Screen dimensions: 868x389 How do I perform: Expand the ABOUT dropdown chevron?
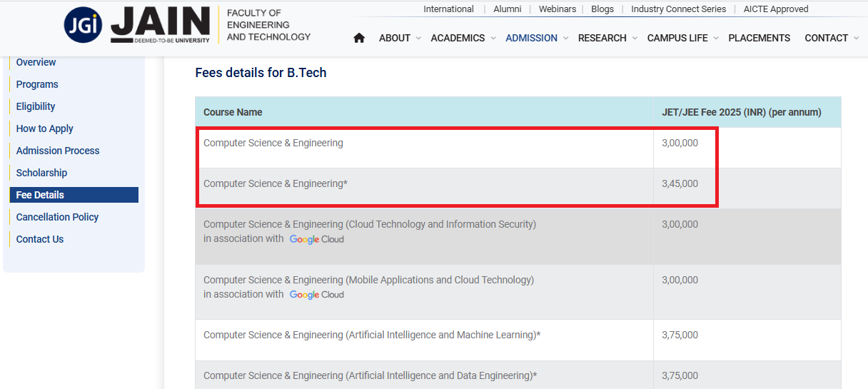click(x=418, y=39)
